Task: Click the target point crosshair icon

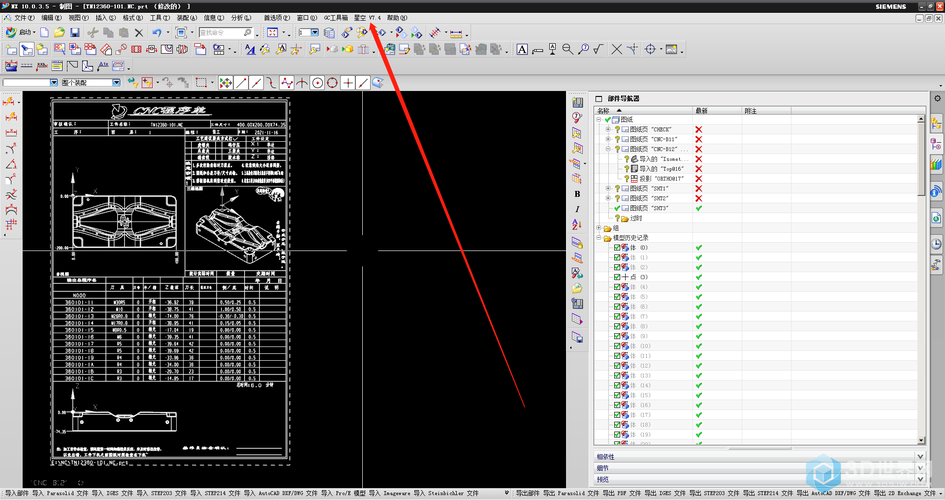Action: [x=650, y=49]
